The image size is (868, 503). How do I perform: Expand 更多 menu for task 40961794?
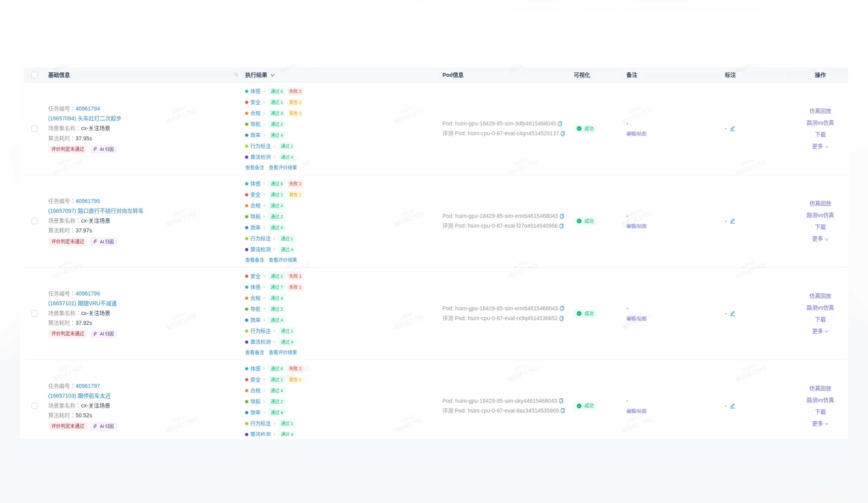(820, 146)
